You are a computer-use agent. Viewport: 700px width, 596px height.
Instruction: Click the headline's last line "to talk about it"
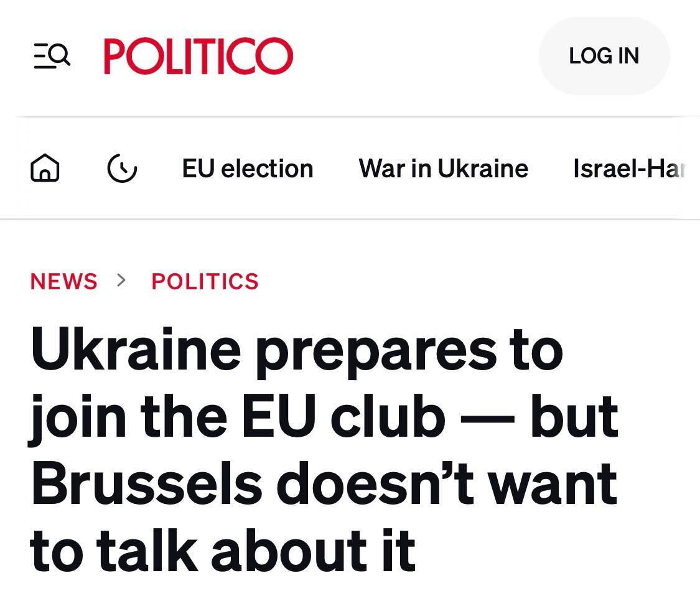222,551
